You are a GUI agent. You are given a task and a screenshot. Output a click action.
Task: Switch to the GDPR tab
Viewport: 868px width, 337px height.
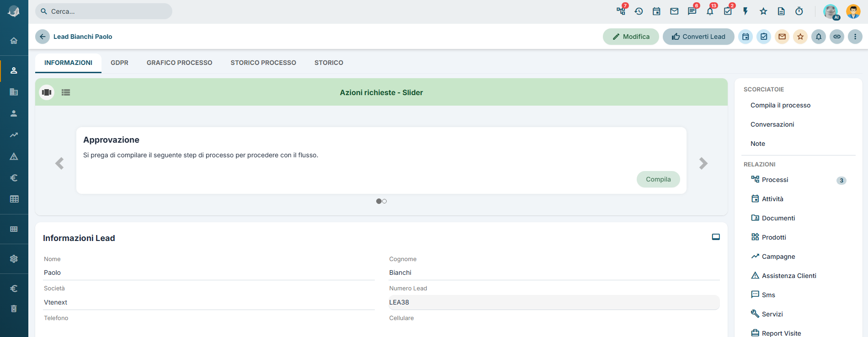[119, 63]
